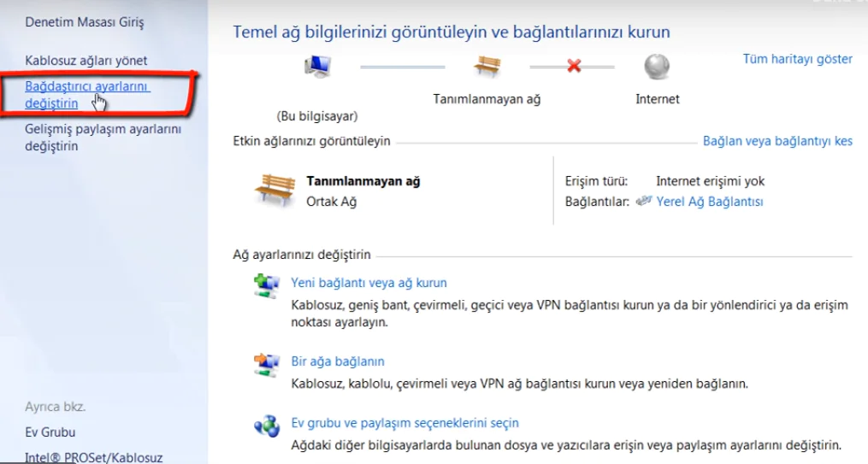Open Intel PROSet/Kablosuz link
The height and width of the screenshot is (464, 868).
click(x=93, y=457)
